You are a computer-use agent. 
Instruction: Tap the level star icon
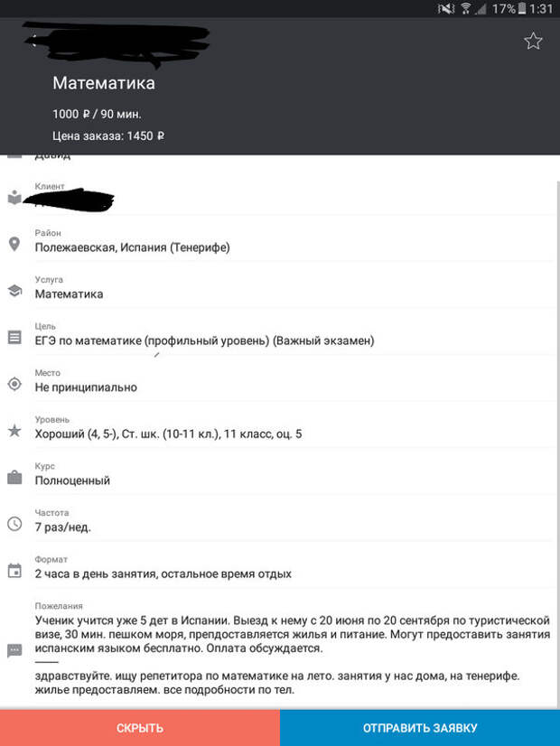[x=14, y=431]
